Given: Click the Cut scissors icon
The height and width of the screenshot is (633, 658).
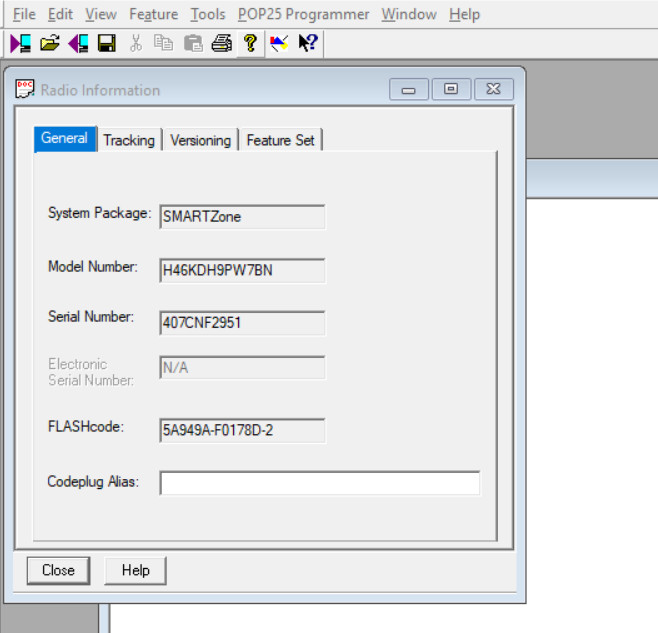Looking at the screenshot, I should click(x=136, y=43).
